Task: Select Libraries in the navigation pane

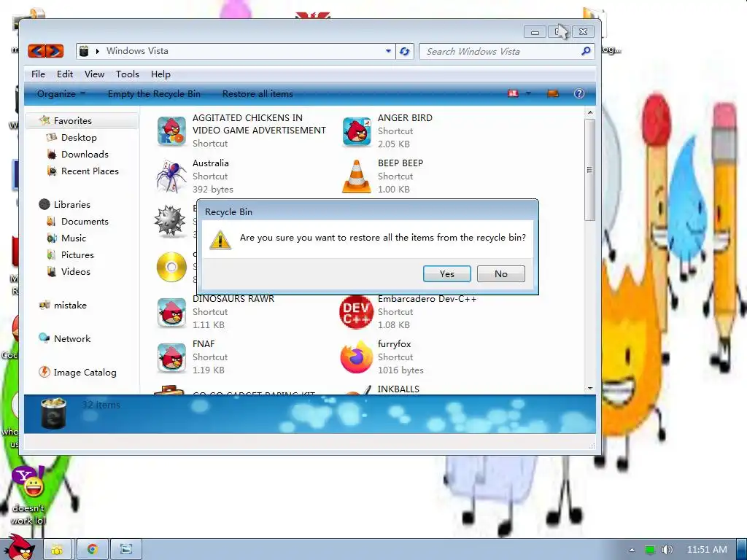Action: click(x=71, y=204)
